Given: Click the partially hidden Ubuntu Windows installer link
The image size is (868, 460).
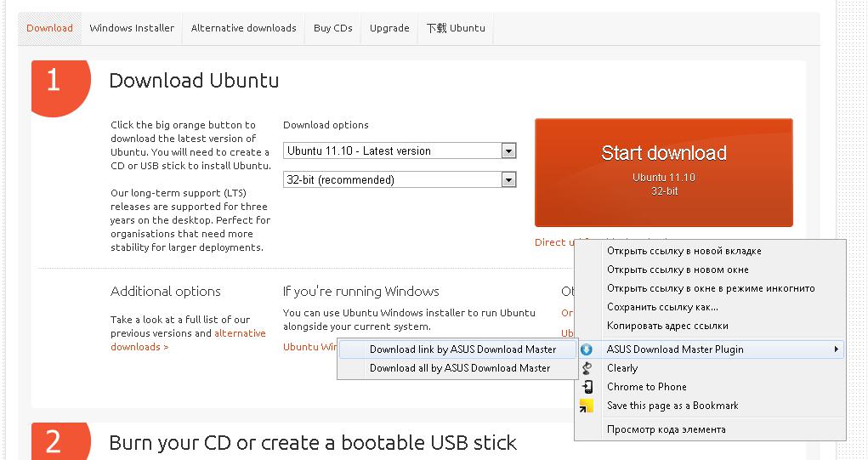Looking at the screenshot, I should [310, 347].
